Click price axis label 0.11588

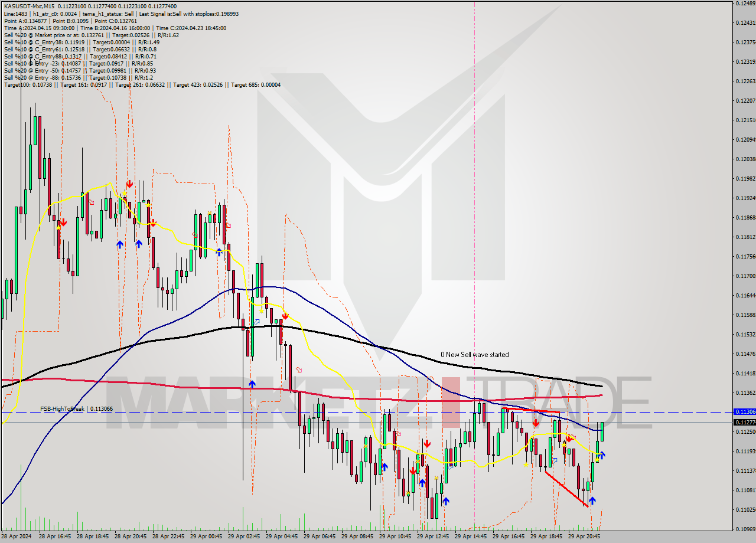pyautogui.click(x=745, y=315)
